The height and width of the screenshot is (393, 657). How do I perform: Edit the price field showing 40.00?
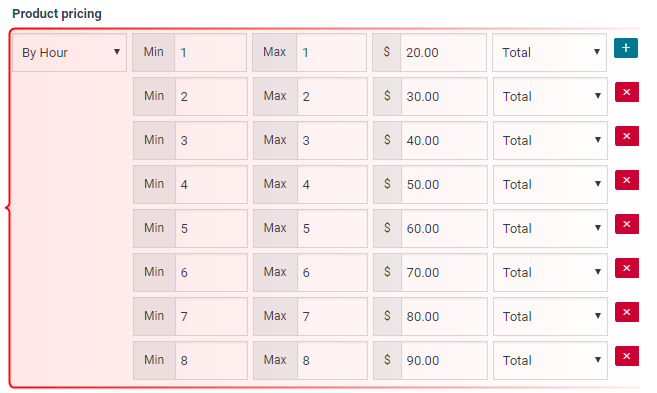[444, 140]
